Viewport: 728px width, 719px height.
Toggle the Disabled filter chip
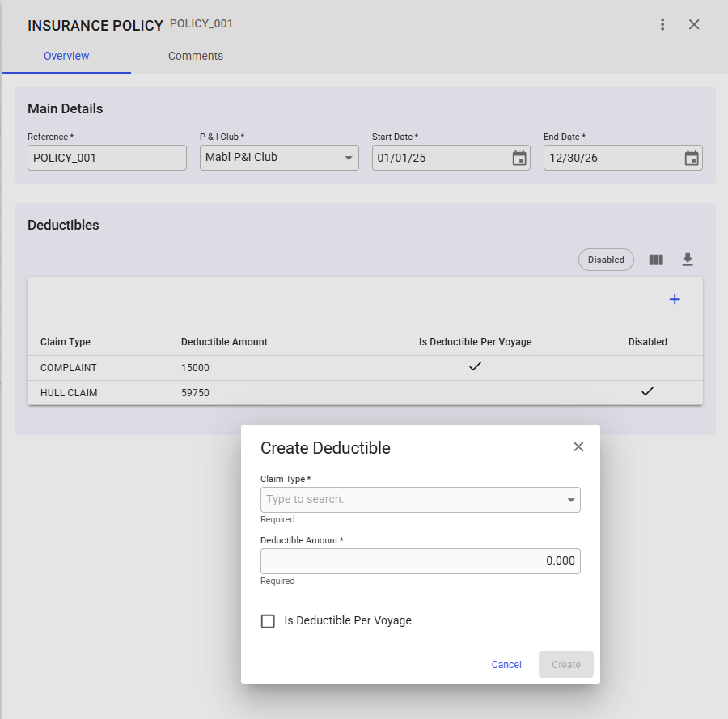[x=606, y=260]
